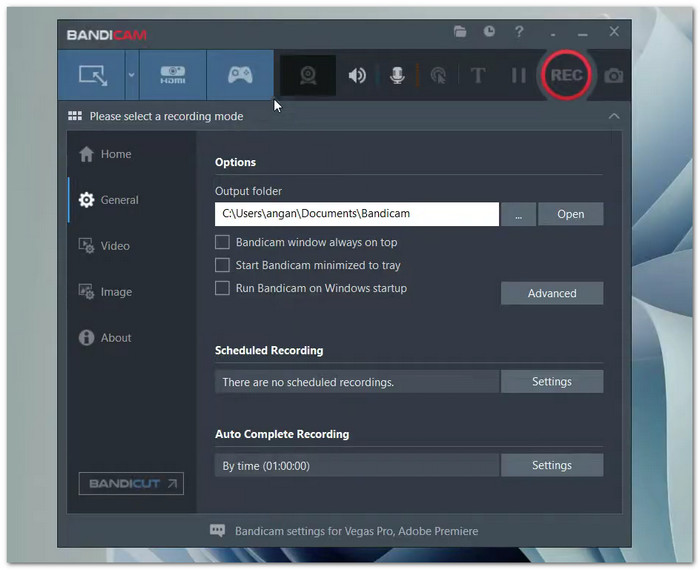This screenshot has width=700, height=570.
Task: Click the pause recording icon
Action: coord(518,75)
